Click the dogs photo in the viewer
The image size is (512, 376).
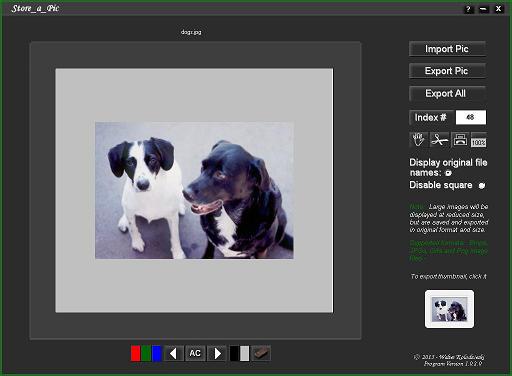(x=194, y=190)
